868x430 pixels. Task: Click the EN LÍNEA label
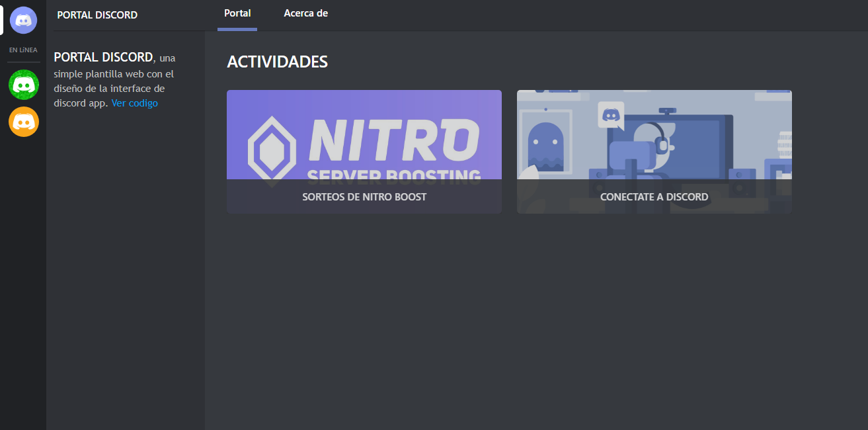tap(23, 50)
